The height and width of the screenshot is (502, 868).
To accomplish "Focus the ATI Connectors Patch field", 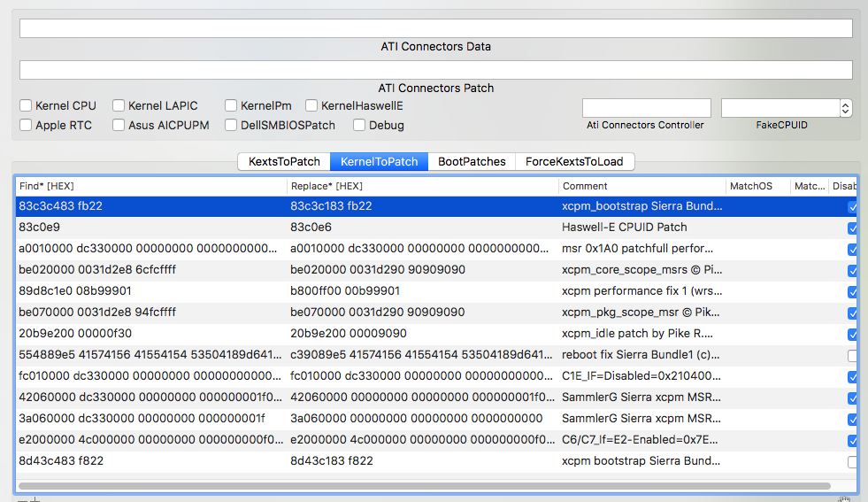I will point(435,70).
